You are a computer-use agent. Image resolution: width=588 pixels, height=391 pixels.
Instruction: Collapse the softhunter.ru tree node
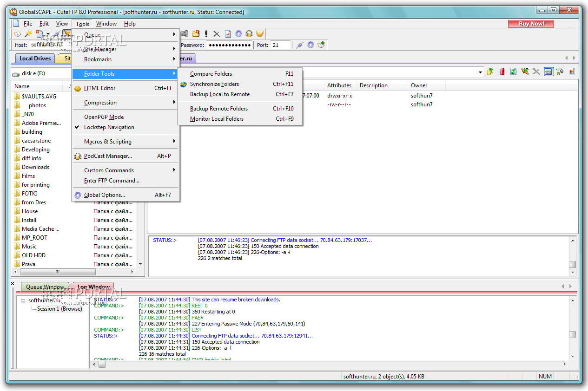(24, 300)
